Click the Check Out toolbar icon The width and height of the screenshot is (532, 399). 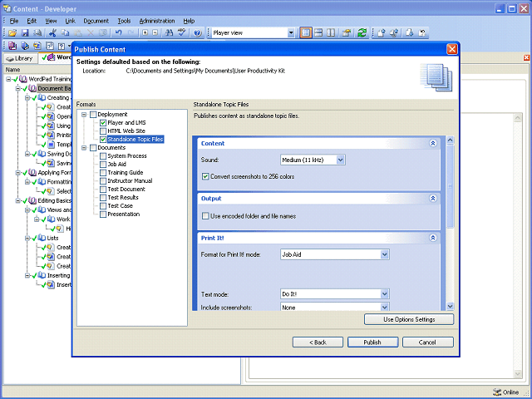[x=410, y=33]
